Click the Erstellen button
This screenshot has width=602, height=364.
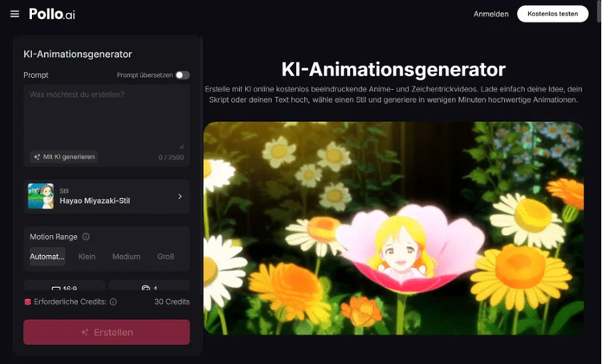(x=107, y=332)
